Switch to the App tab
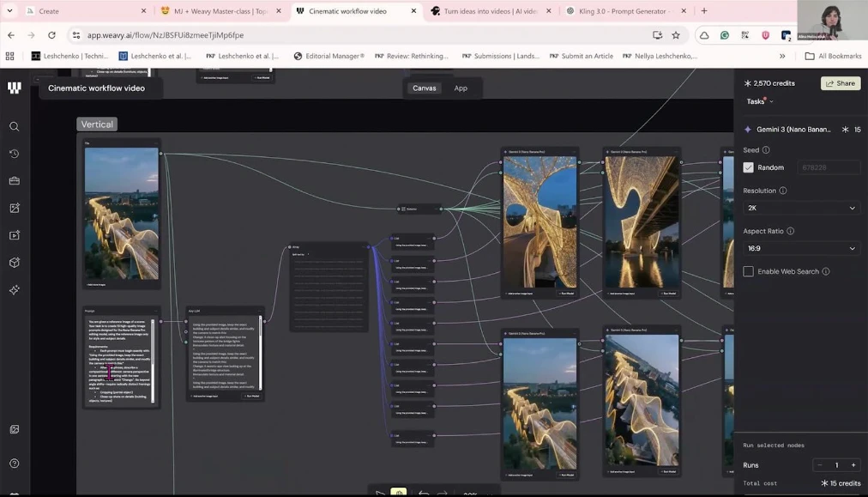 tap(461, 88)
